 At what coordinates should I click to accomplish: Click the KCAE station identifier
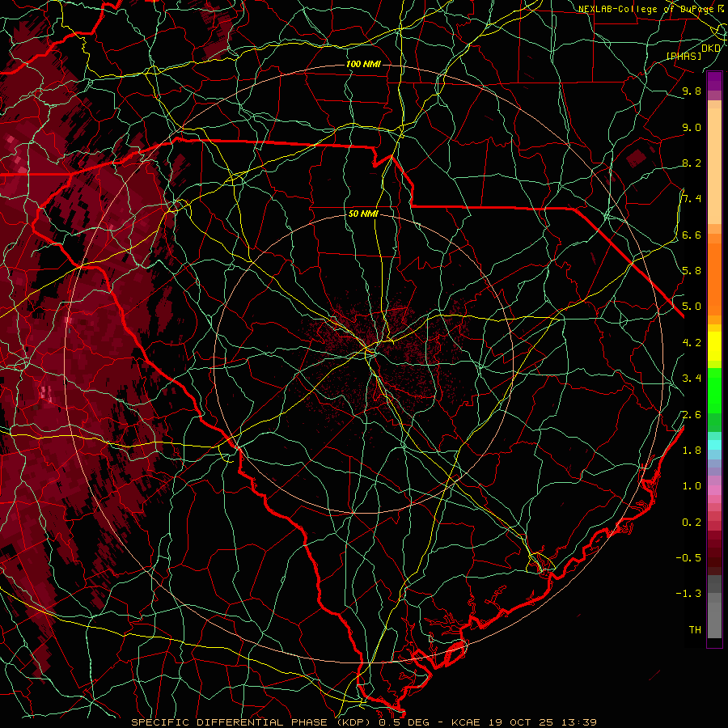(x=466, y=722)
